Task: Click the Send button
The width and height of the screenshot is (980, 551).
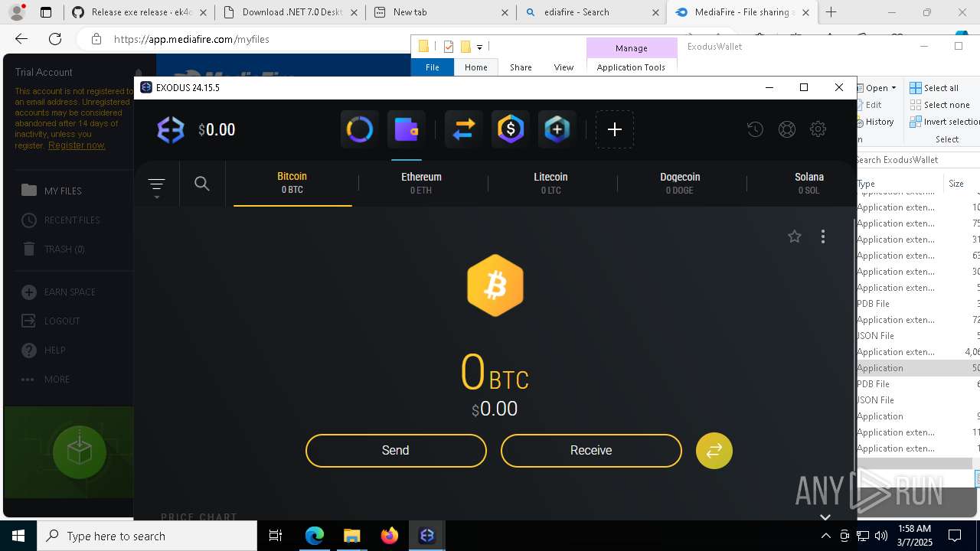Action: (396, 451)
